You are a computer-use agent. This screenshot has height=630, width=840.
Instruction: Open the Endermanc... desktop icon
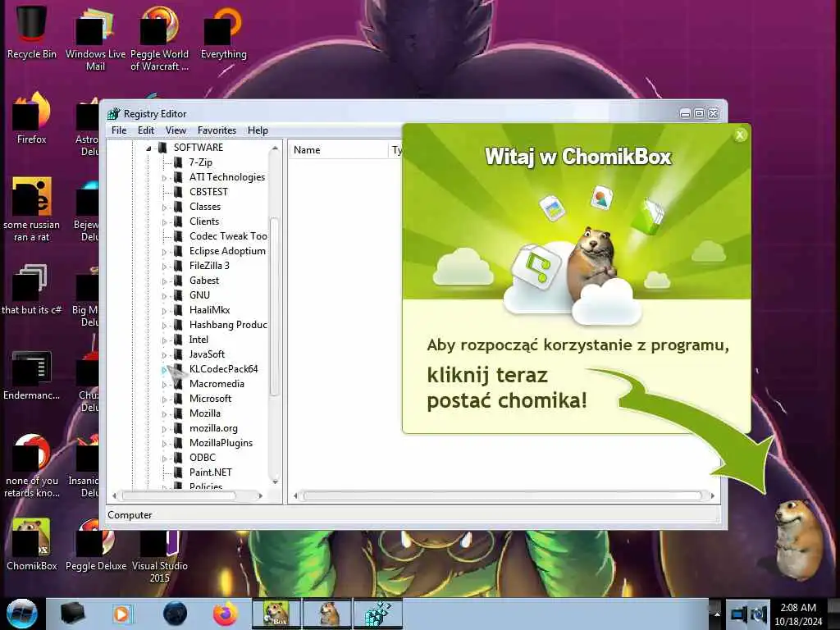(x=32, y=374)
